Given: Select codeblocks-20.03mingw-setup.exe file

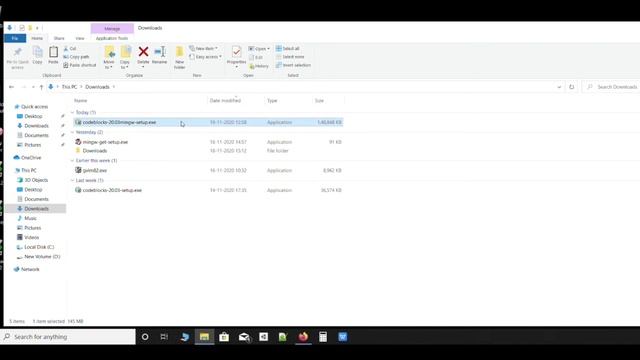Looking at the screenshot, I should (208, 122).
